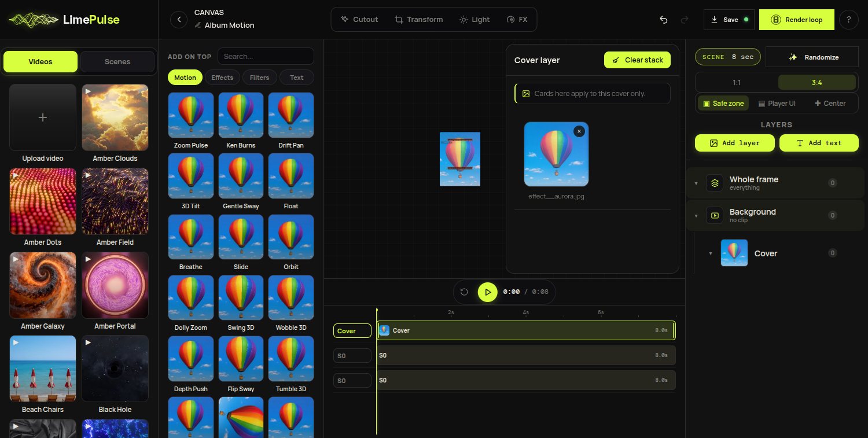The height and width of the screenshot is (438, 868).
Task: Choose the Depth Push motion
Action: coord(191,359)
